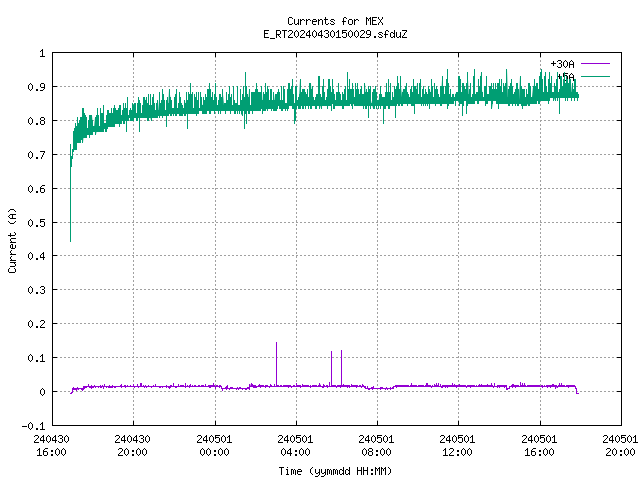Viewport: 640px width, 480px height.
Task: Click the x-axis tick label "240501 12:00"
Action: click(x=457, y=445)
